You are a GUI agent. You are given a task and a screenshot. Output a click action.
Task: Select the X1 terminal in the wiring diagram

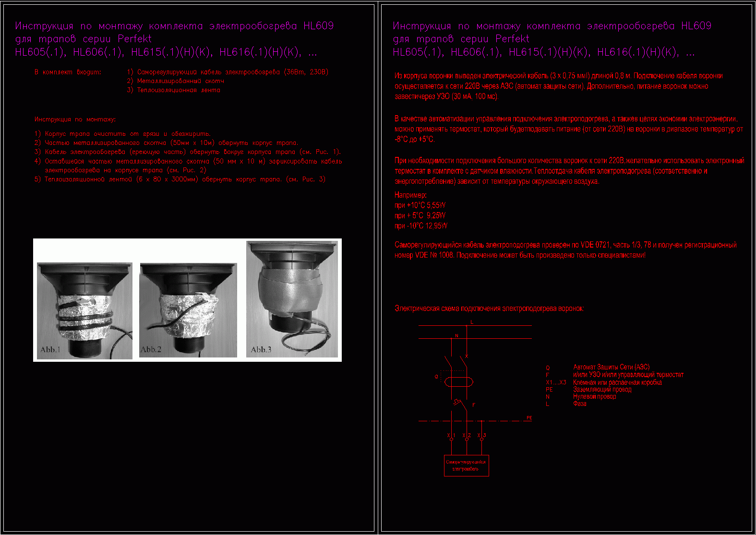451,436
